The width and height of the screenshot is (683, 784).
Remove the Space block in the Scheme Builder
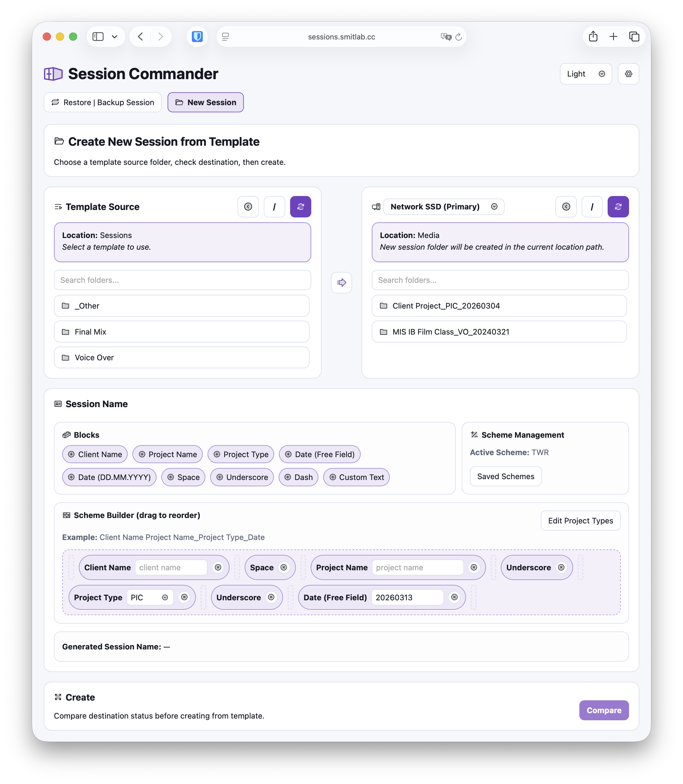(x=284, y=567)
